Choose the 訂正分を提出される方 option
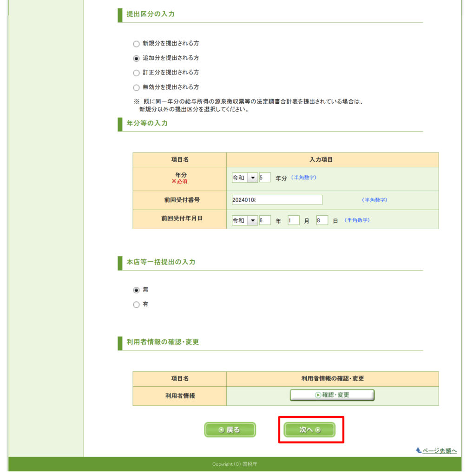The width and height of the screenshot is (466, 476). pos(136,73)
